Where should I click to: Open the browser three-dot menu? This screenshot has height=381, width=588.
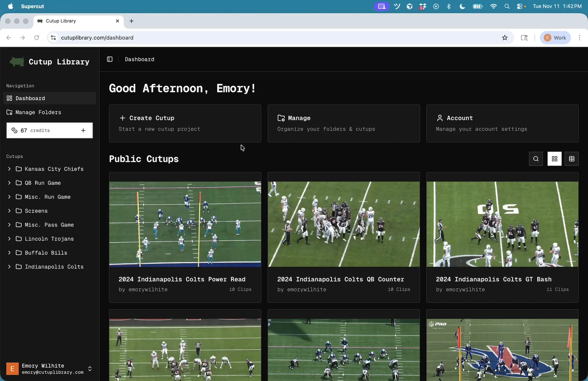click(580, 38)
